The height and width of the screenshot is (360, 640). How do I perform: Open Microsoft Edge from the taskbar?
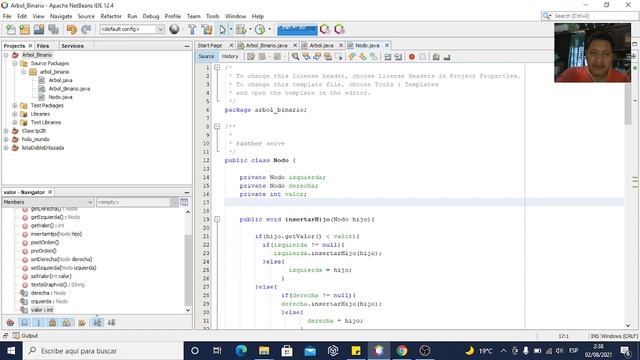[x=241, y=351]
